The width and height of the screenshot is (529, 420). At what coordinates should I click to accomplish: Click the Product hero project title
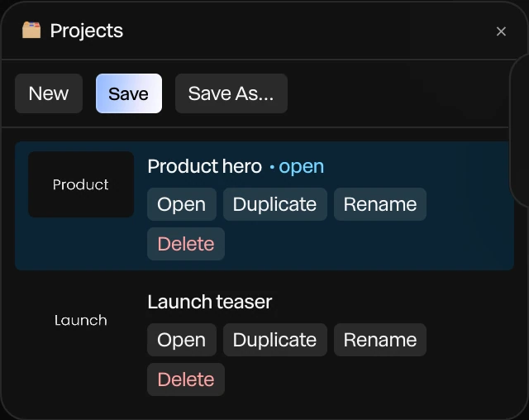click(204, 166)
